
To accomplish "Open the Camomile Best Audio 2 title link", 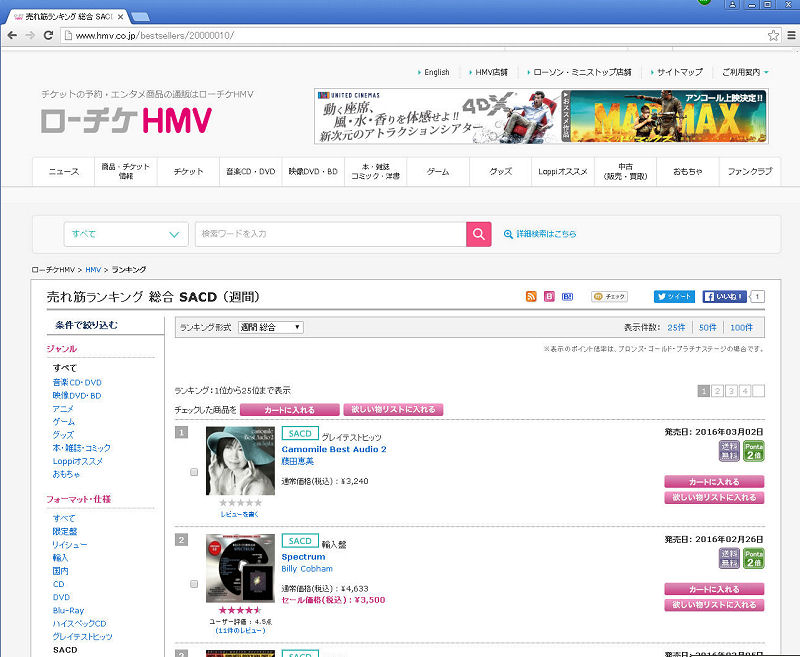I will click(334, 449).
